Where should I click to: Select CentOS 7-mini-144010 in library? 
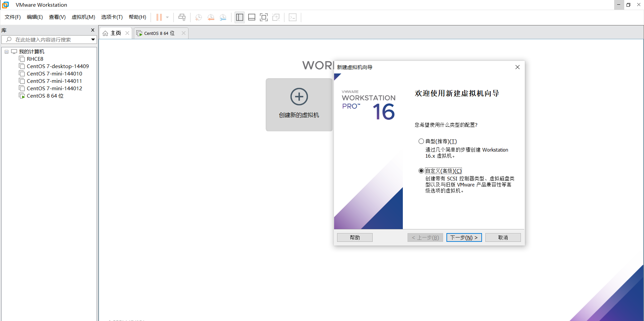(x=54, y=74)
